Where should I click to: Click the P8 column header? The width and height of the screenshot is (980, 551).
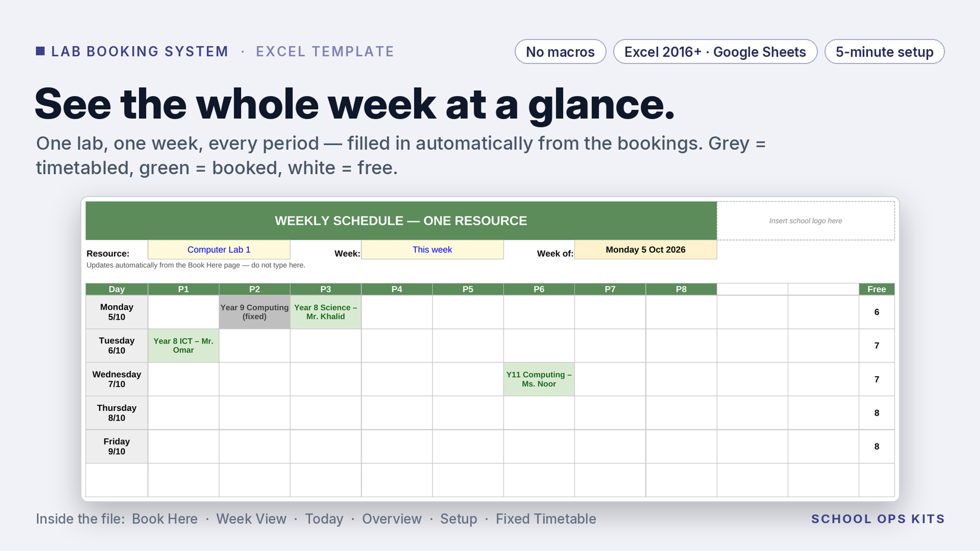(x=681, y=289)
